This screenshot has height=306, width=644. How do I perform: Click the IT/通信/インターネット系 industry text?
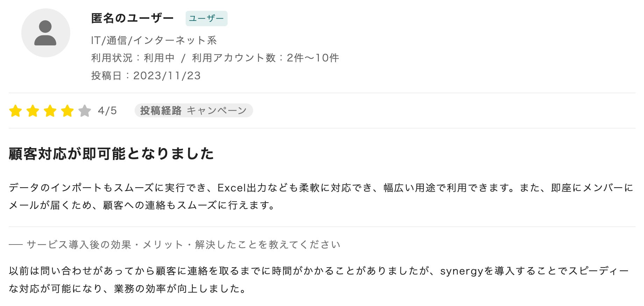[154, 41]
